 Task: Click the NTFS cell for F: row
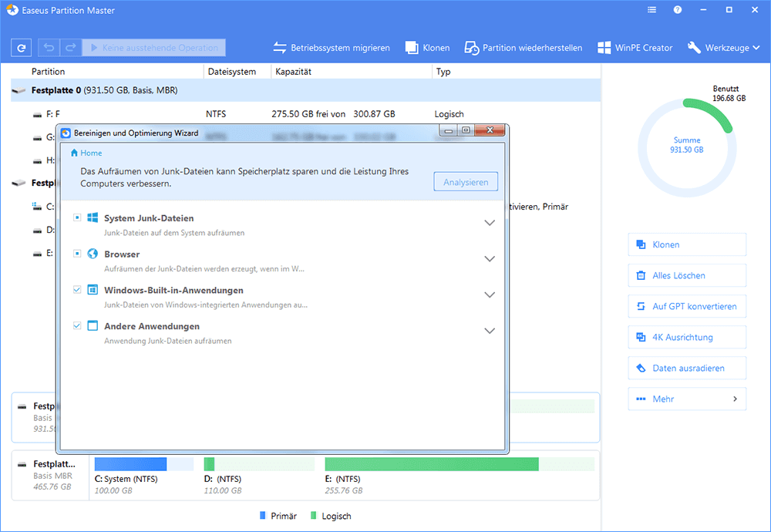click(x=216, y=114)
